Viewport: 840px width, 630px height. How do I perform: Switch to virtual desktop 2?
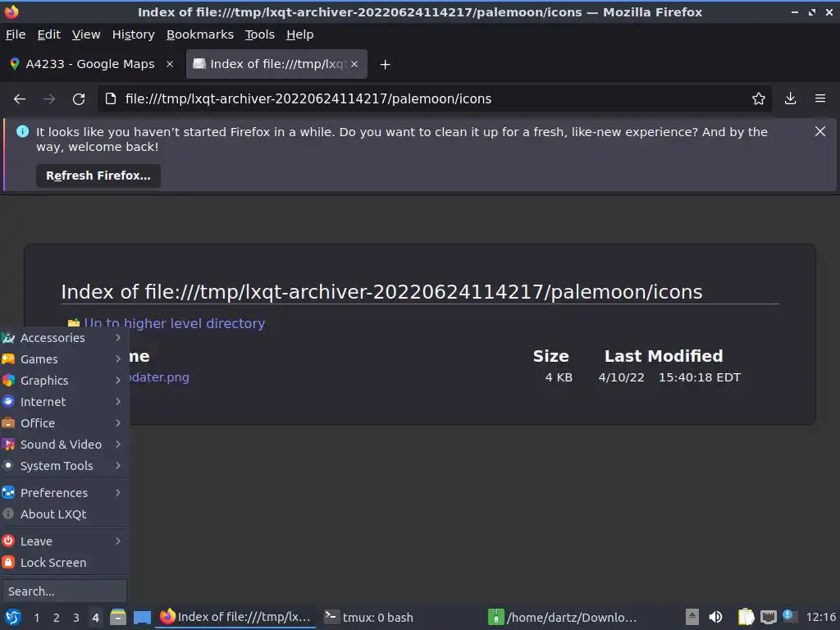coord(57,618)
